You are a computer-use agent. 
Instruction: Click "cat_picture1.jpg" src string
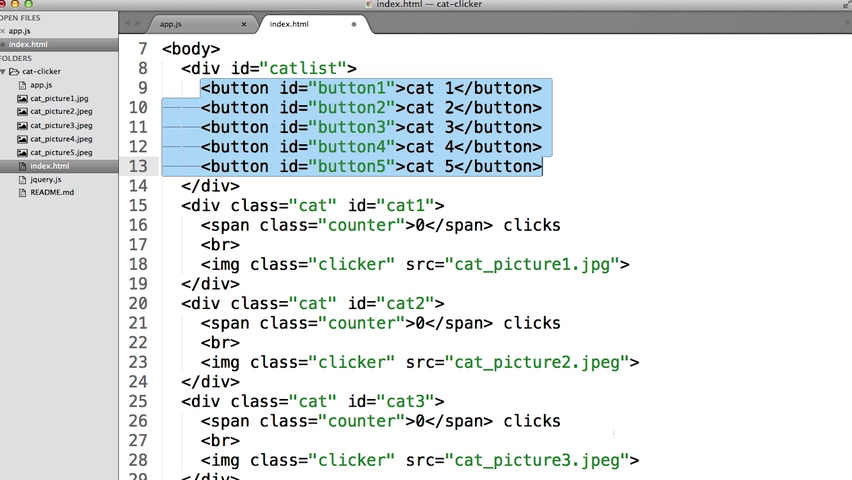(532, 264)
